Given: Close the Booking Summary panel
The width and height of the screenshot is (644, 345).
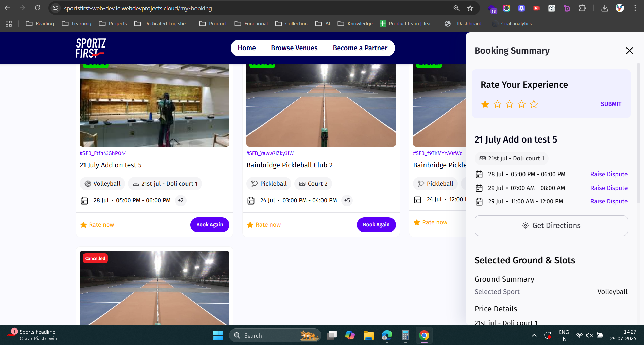Looking at the screenshot, I should pos(629,51).
